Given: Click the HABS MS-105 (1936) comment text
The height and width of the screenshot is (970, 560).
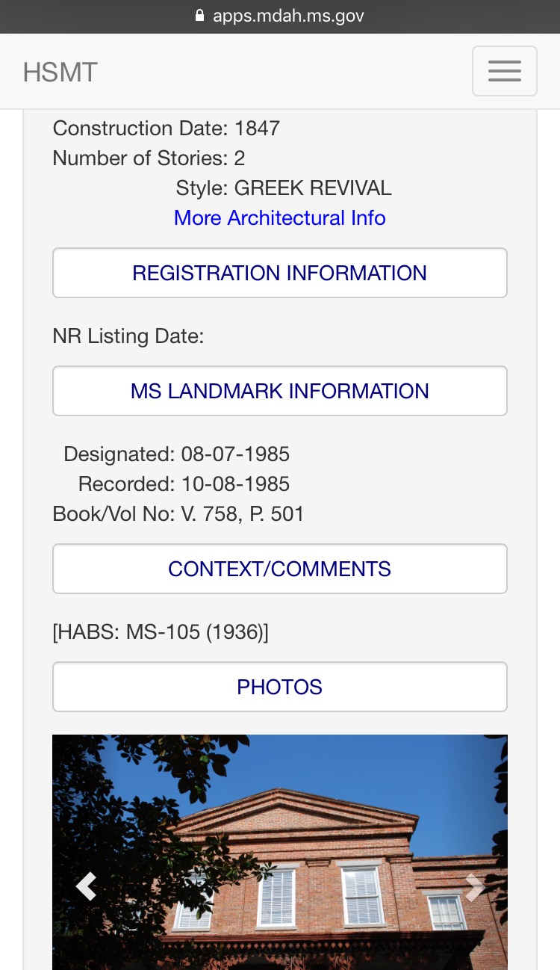Looking at the screenshot, I should point(161,632).
